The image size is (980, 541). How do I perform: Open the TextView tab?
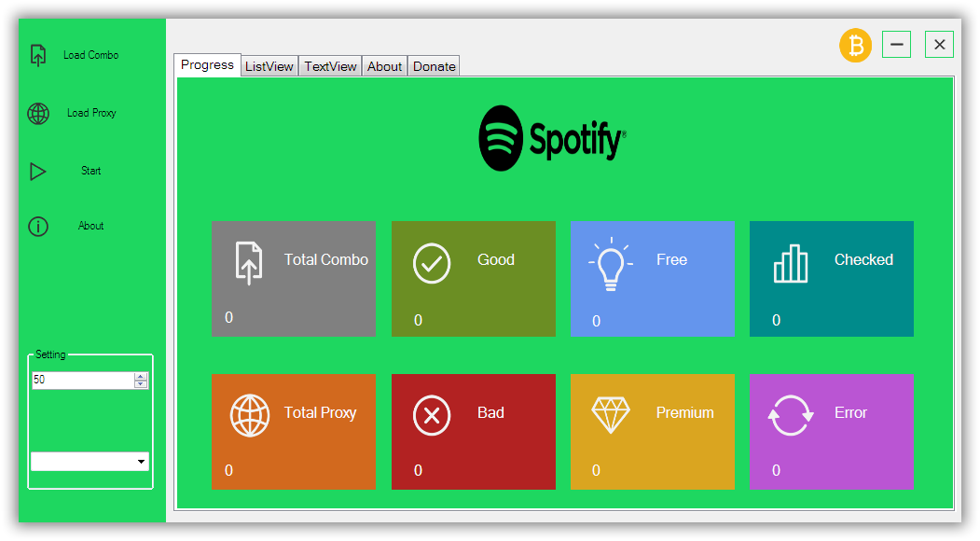pyautogui.click(x=330, y=66)
